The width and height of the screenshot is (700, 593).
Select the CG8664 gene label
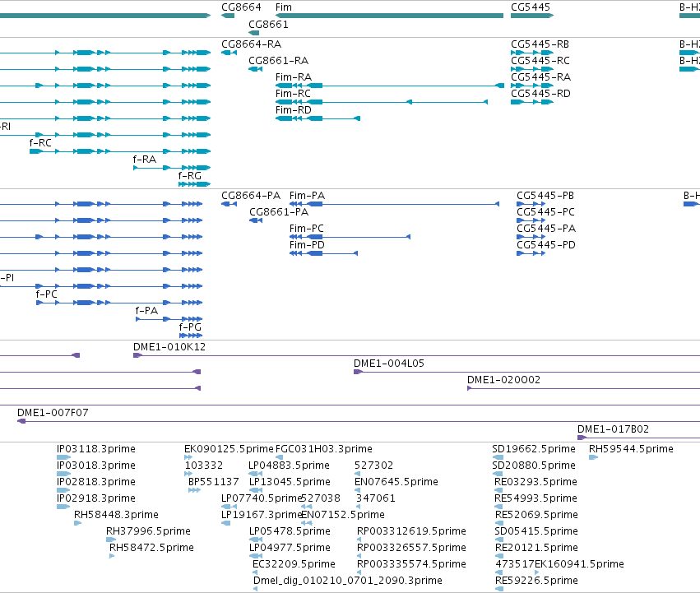pyautogui.click(x=241, y=7)
